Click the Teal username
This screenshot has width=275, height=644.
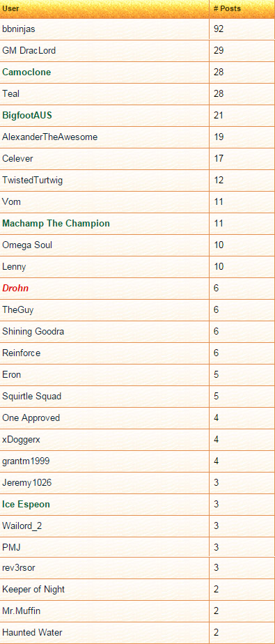point(10,93)
